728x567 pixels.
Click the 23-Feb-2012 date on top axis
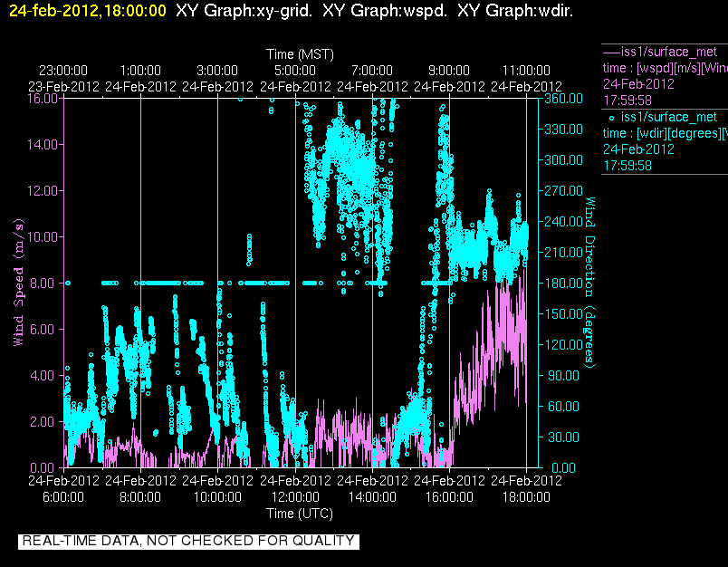(63, 87)
